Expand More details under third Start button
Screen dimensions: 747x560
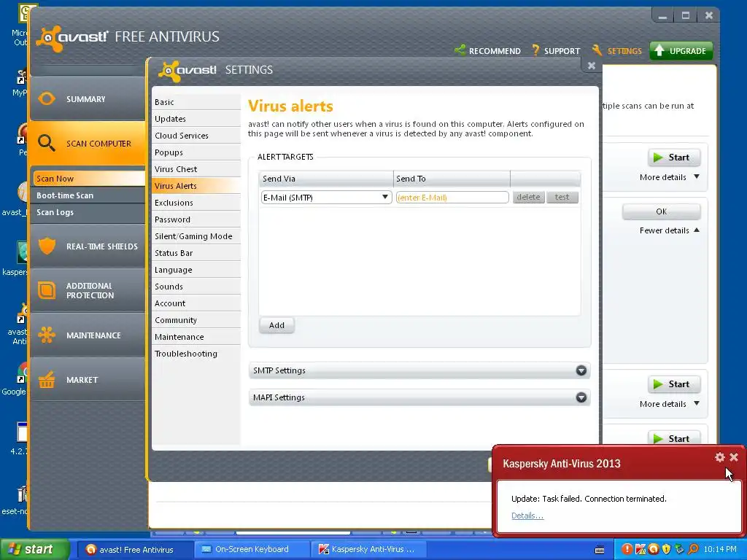click(x=670, y=404)
